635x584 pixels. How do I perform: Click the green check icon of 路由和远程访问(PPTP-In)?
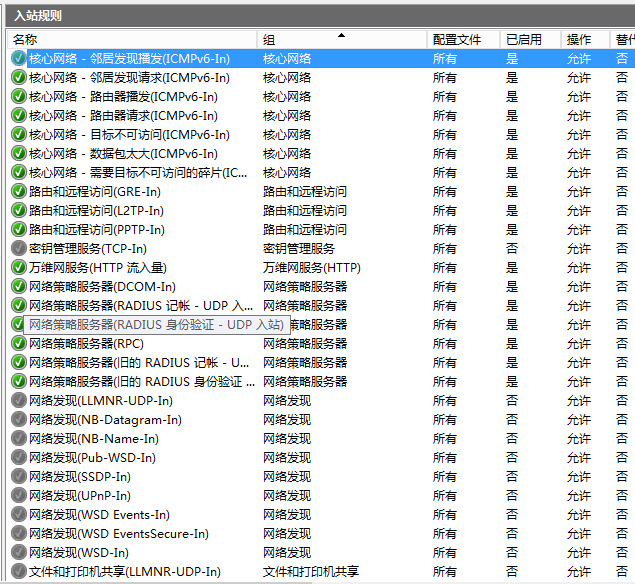tap(19, 229)
